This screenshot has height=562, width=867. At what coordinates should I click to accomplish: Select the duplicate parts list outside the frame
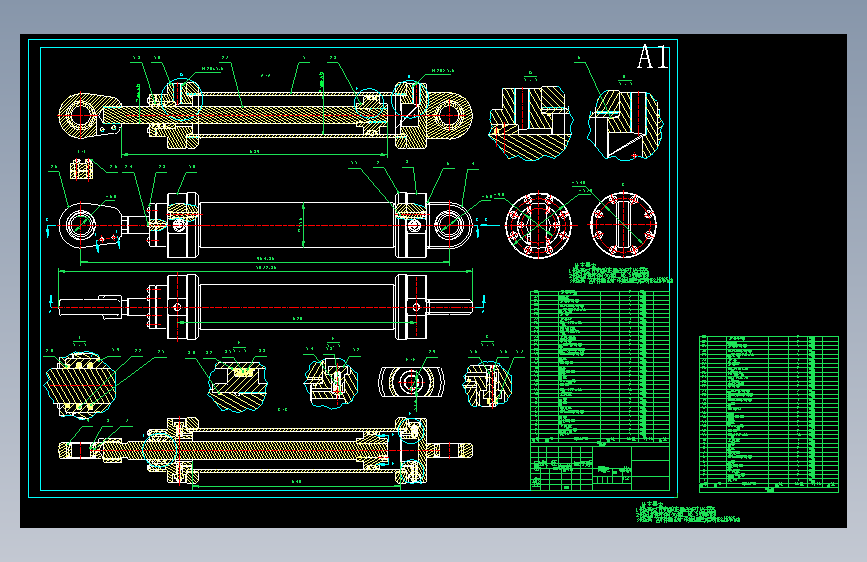(x=769, y=414)
